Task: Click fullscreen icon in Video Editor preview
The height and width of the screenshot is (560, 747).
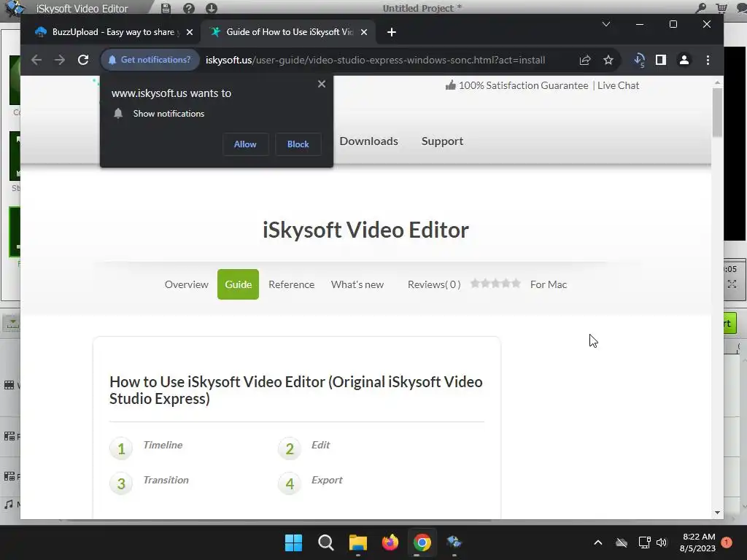Action: coord(732,284)
